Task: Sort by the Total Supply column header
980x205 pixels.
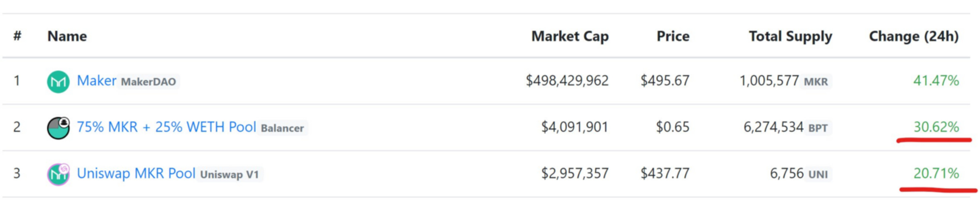Action: point(791,37)
